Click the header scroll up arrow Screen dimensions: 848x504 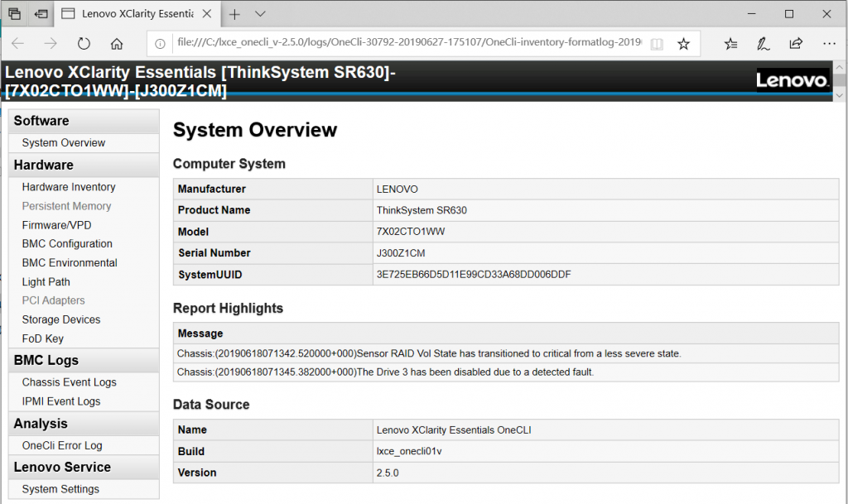click(840, 68)
